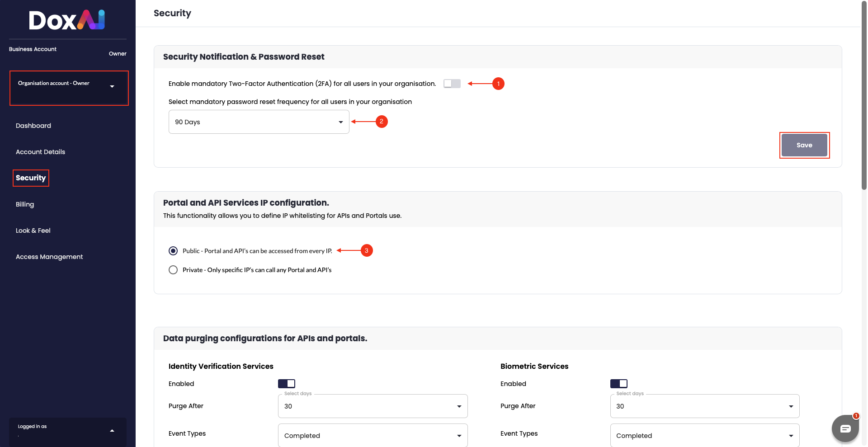Screen dimensions: 868x447
Task: Open Billing in sidebar
Action: point(25,204)
